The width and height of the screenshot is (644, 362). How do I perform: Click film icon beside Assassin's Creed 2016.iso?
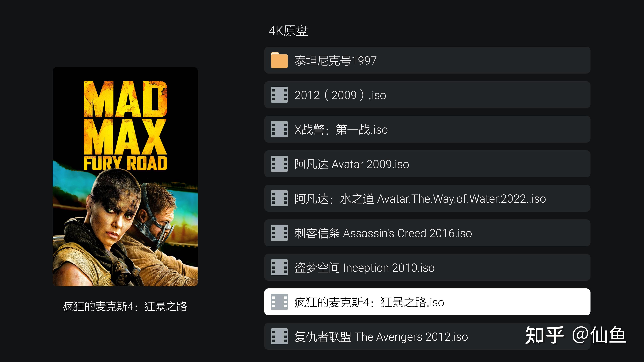(279, 233)
